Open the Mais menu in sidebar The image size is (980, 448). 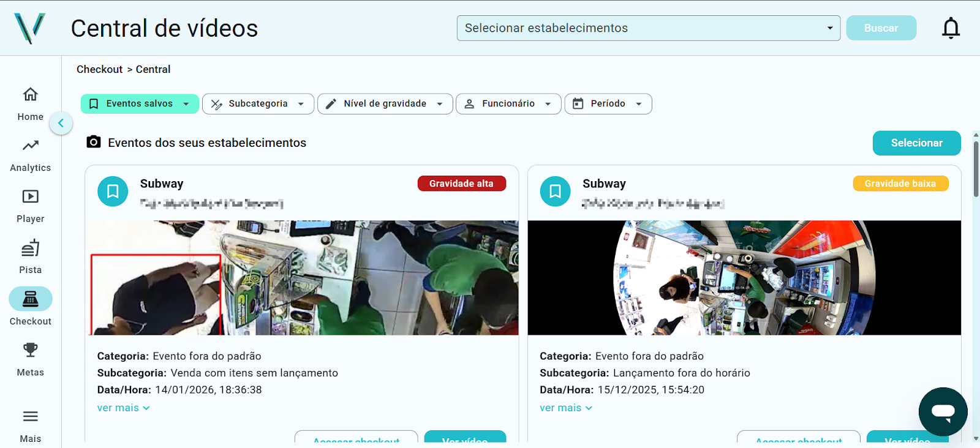(30, 417)
